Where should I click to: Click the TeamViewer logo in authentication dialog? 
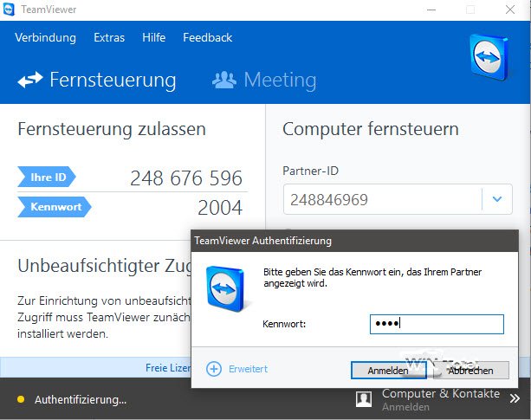click(225, 289)
